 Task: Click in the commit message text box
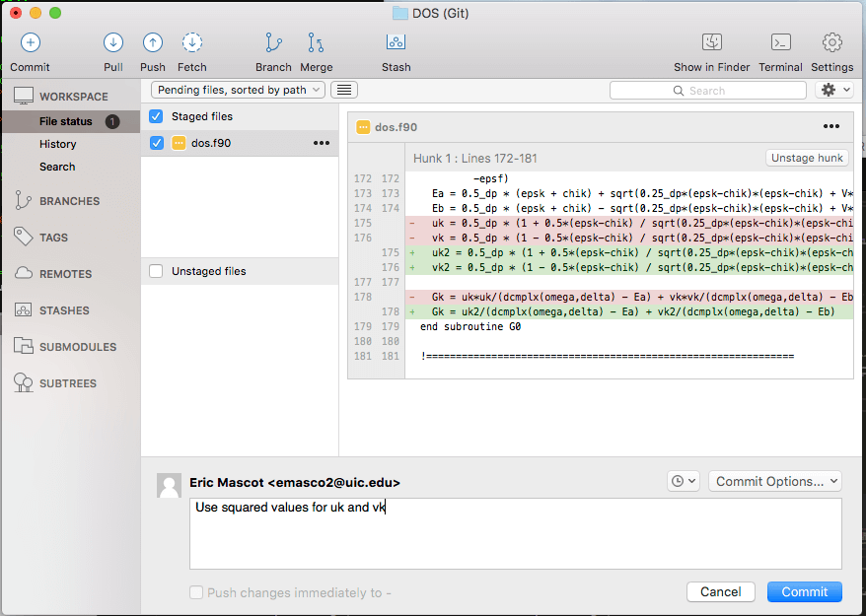click(515, 533)
